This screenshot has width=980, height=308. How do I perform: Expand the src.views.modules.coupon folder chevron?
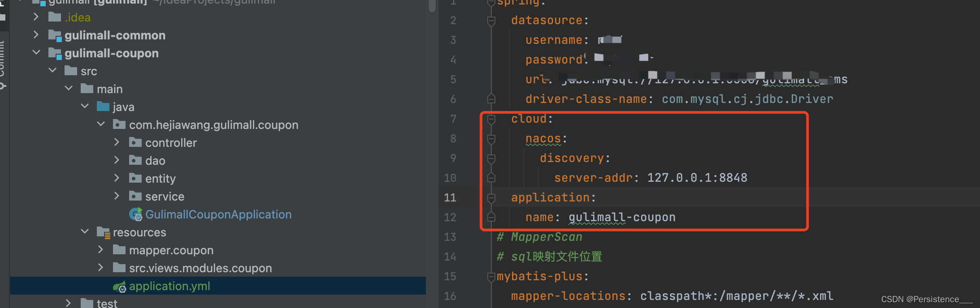tap(101, 268)
